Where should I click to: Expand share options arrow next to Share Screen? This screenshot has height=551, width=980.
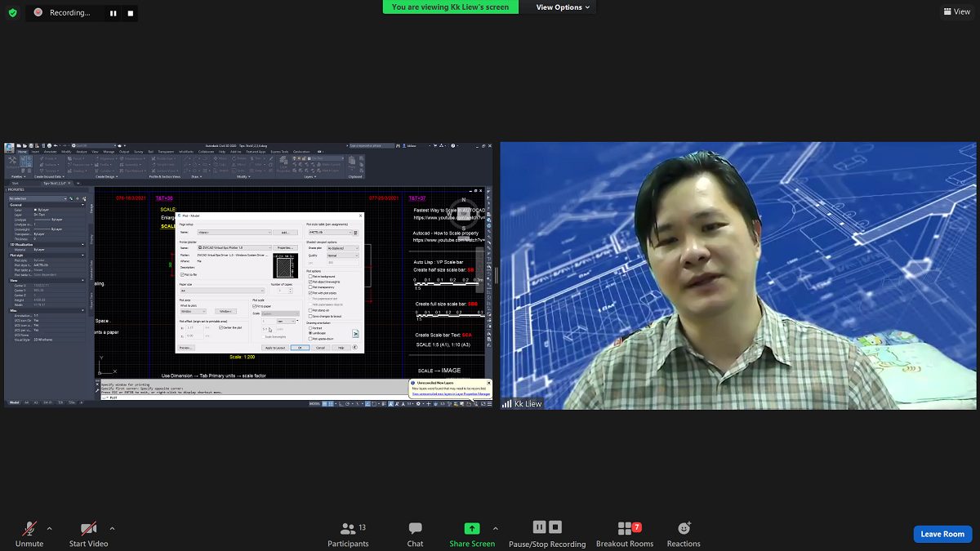(495, 528)
